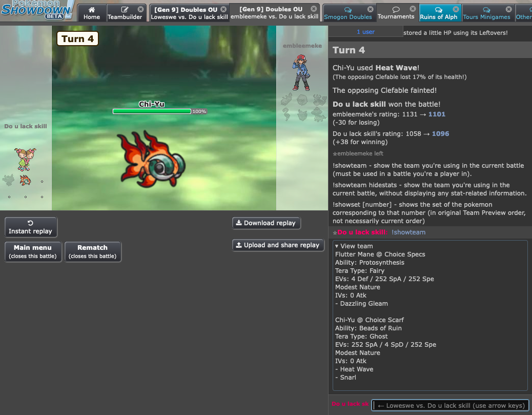Screen dimensions: 532x415
Task: Click the Turn 4 indicator label
Action: point(78,38)
